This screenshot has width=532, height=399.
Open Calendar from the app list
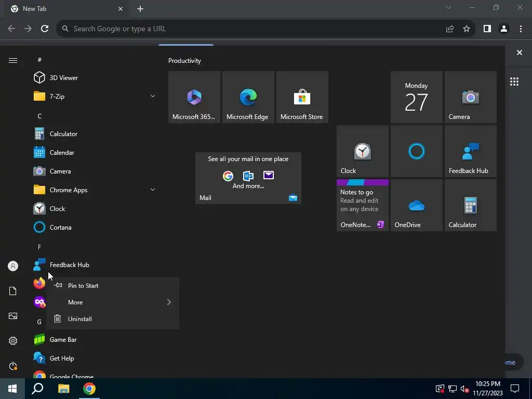[x=95, y=152]
